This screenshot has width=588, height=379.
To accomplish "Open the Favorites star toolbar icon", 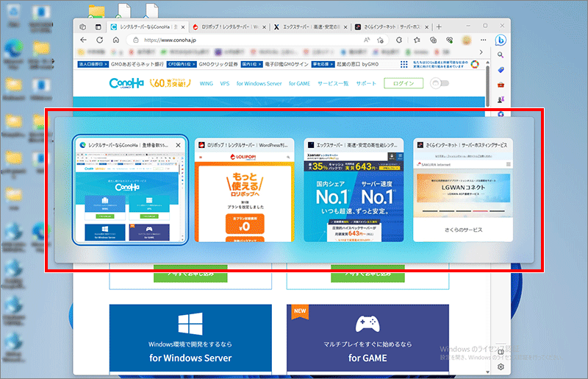I will tap(417, 40).
